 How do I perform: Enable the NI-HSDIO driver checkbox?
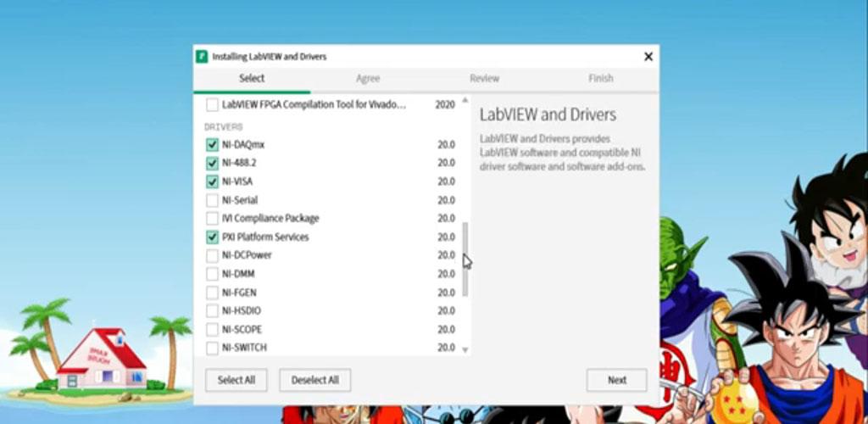(212, 311)
